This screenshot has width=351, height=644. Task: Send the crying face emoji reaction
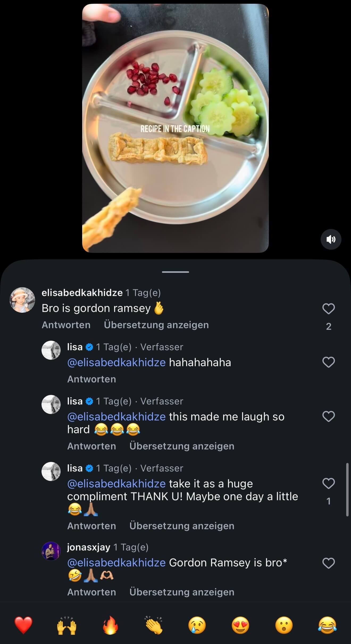coord(197,625)
